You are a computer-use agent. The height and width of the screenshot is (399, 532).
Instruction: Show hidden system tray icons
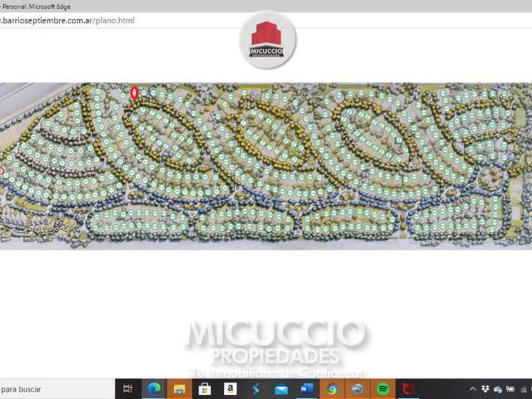pyautogui.click(x=472, y=389)
